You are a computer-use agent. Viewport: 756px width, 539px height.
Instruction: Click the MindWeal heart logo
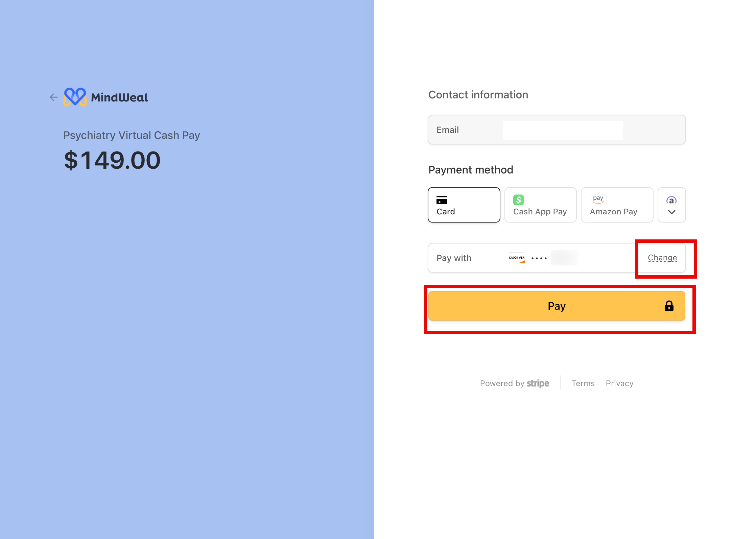point(75,97)
